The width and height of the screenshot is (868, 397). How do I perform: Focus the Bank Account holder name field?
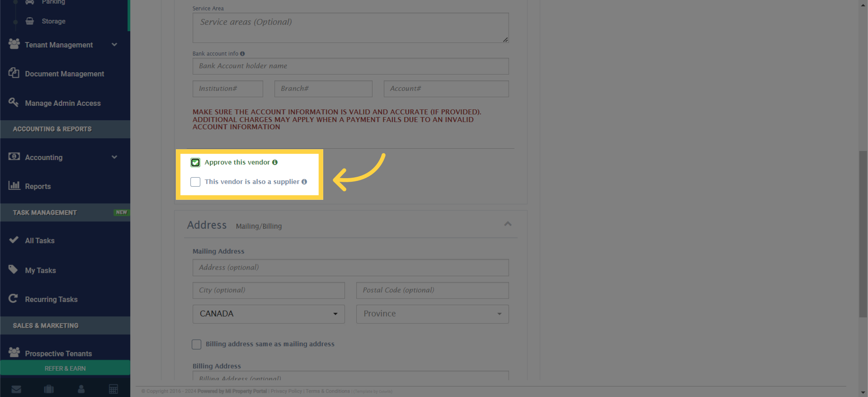[x=350, y=66]
